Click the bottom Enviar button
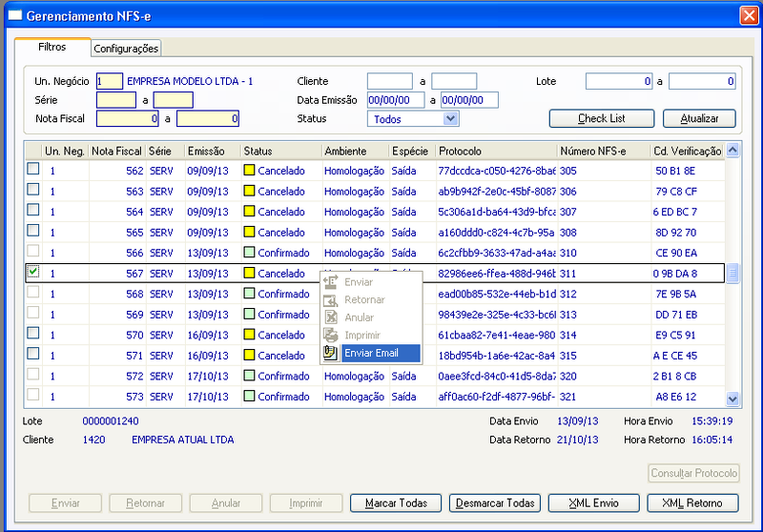 (x=65, y=502)
